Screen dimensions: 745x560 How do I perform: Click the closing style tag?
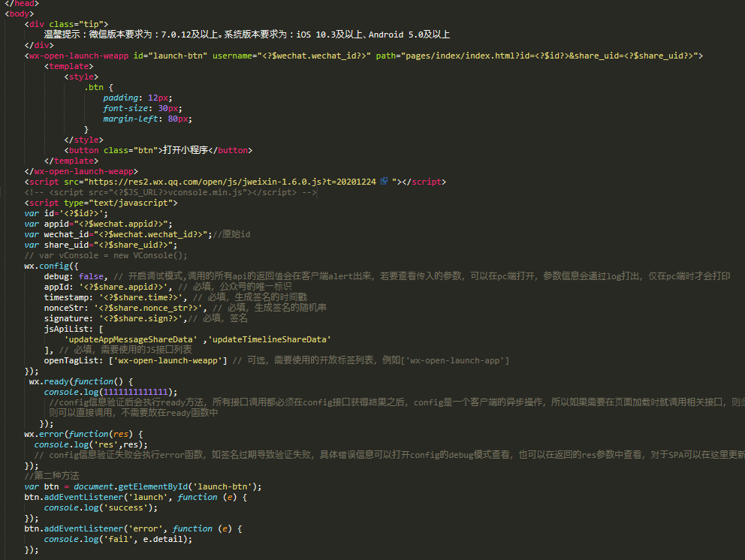(x=83, y=140)
